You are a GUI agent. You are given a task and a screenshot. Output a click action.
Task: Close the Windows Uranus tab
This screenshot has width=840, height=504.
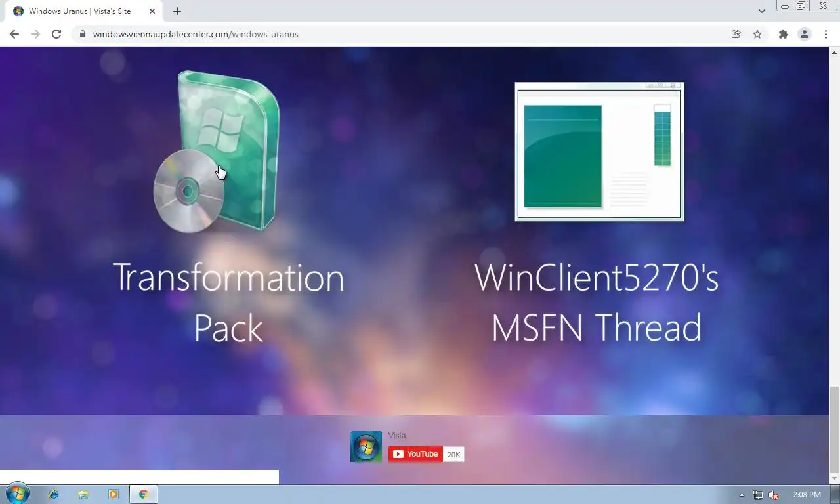[152, 11]
